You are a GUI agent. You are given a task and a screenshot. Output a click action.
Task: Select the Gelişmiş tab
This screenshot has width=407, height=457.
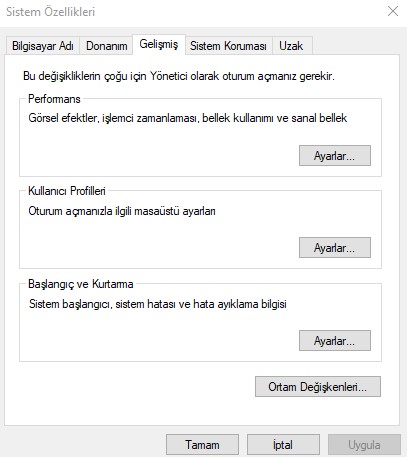tap(159, 44)
